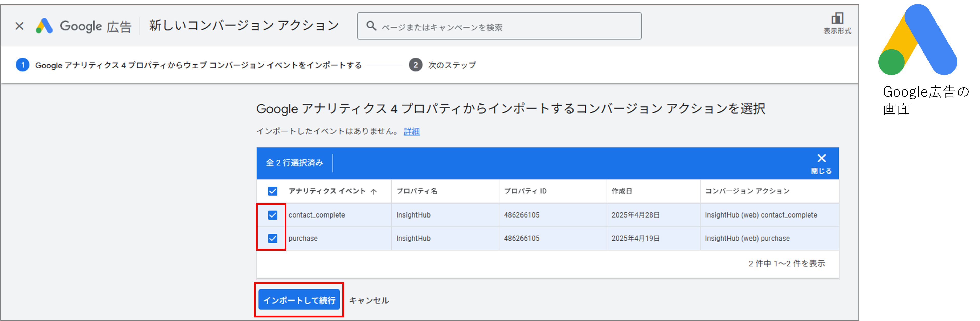Click the プロパティ名 column header
Viewport: 980px width, 321px height.
(416, 191)
